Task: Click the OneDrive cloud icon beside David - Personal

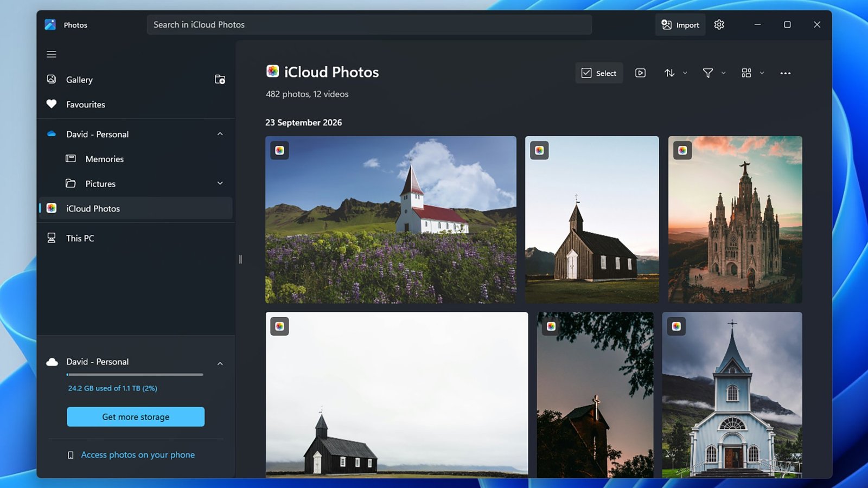Action: [x=52, y=134]
